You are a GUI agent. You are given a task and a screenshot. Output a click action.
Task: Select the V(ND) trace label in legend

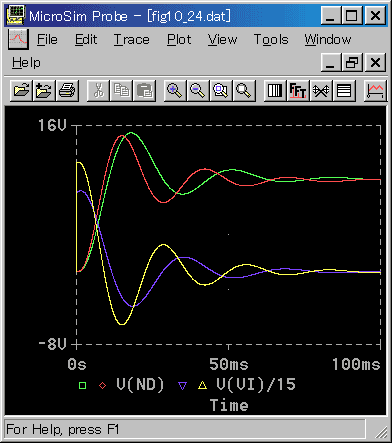(x=140, y=384)
